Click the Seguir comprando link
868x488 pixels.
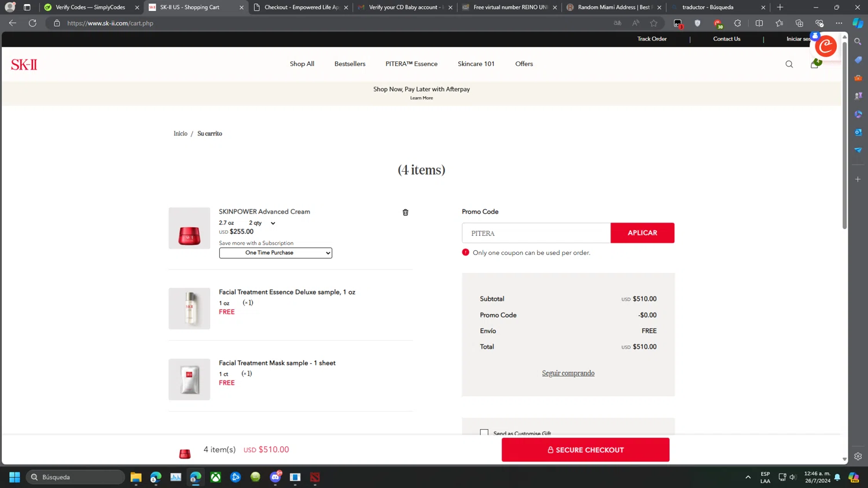[568, 373]
